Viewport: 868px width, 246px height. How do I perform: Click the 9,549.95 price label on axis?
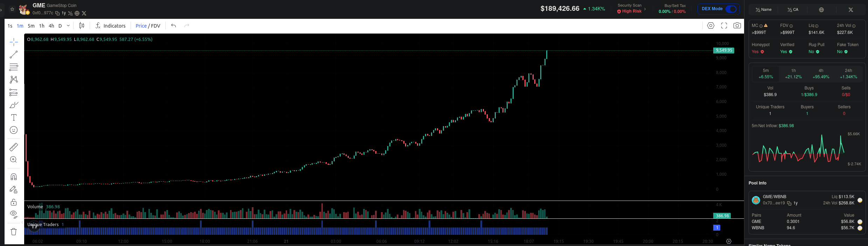(x=724, y=50)
